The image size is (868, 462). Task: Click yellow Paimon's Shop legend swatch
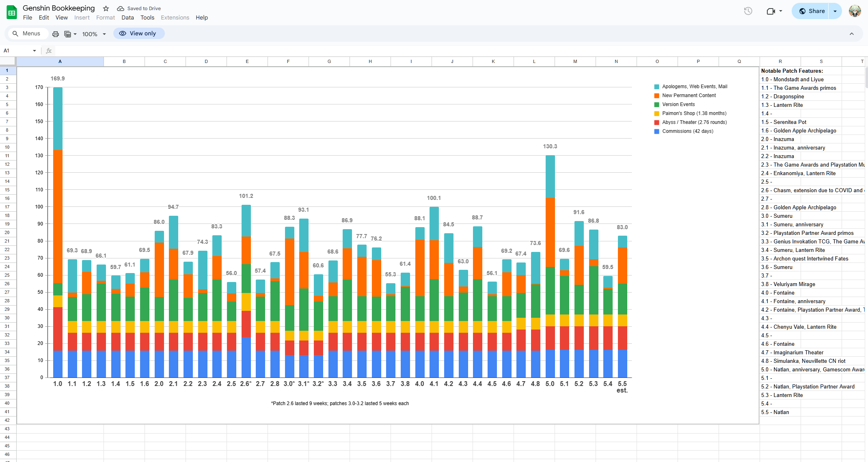click(656, 114)
